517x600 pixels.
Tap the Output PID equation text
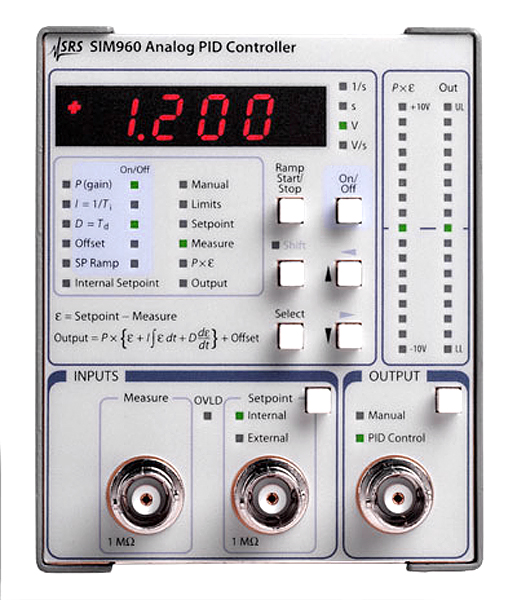[156, 338]
